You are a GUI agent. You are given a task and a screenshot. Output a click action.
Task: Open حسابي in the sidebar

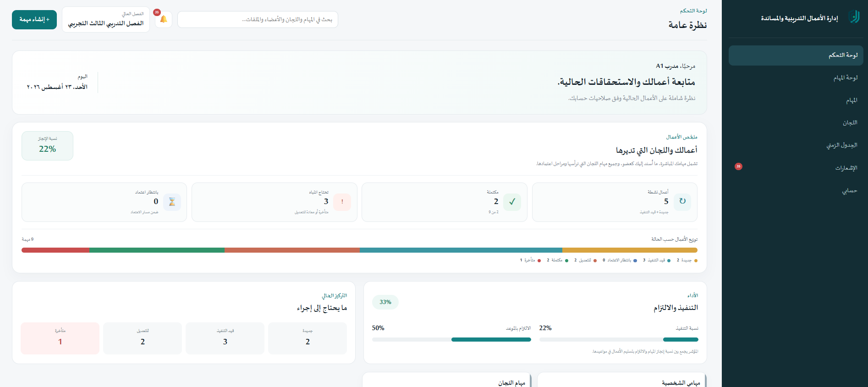tap(796, 190)
